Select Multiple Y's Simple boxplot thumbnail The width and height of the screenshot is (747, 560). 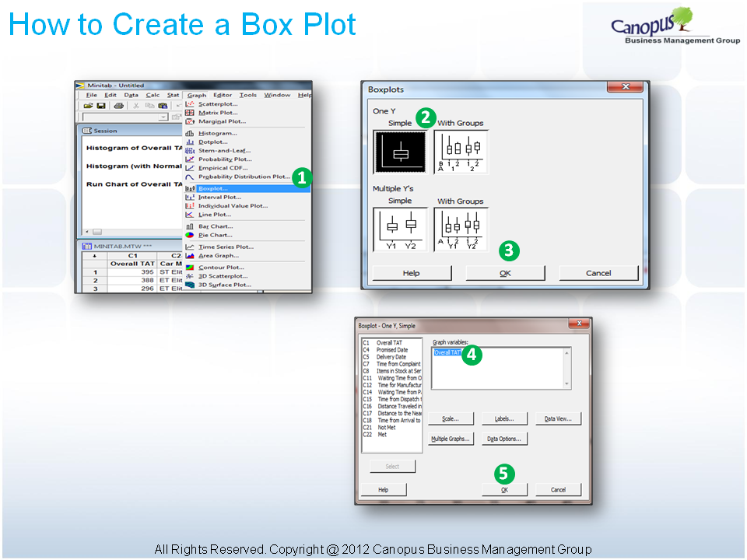(400, 229)
